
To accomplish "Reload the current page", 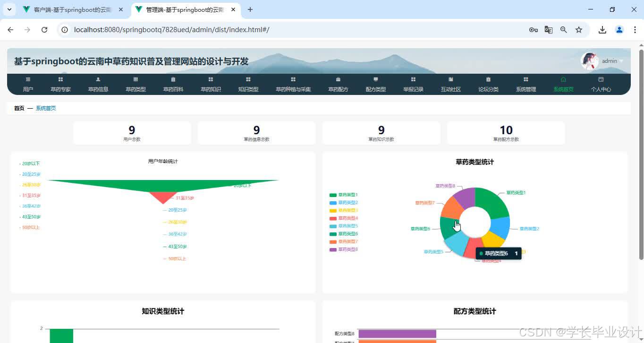I will coord(44,30).
